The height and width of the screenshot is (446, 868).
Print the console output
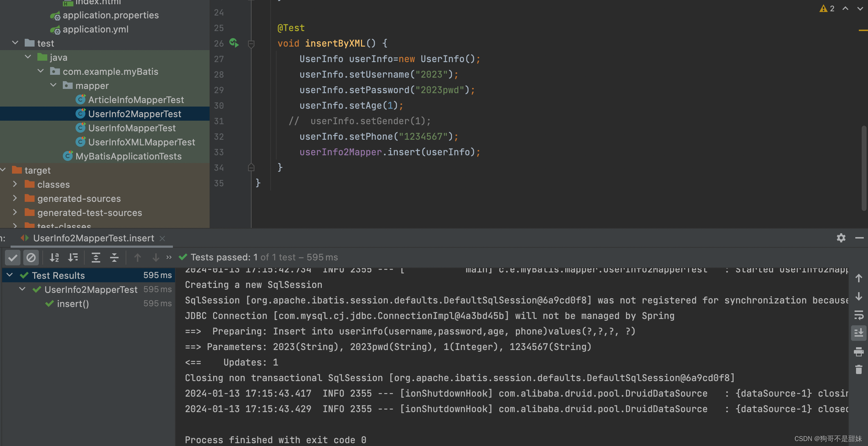859,352
